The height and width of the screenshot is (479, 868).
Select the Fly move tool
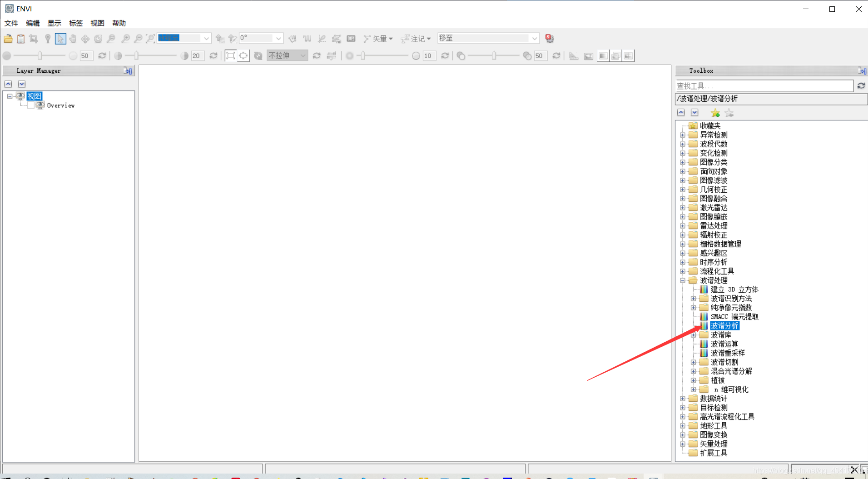click(85, 39)
